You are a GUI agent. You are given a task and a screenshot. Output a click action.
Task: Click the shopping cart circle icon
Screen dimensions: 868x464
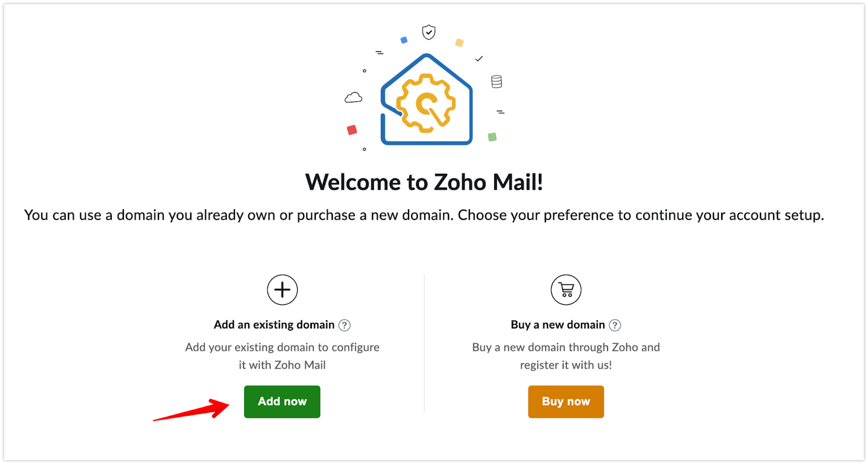pyautogui.click(x=566, y=290)
